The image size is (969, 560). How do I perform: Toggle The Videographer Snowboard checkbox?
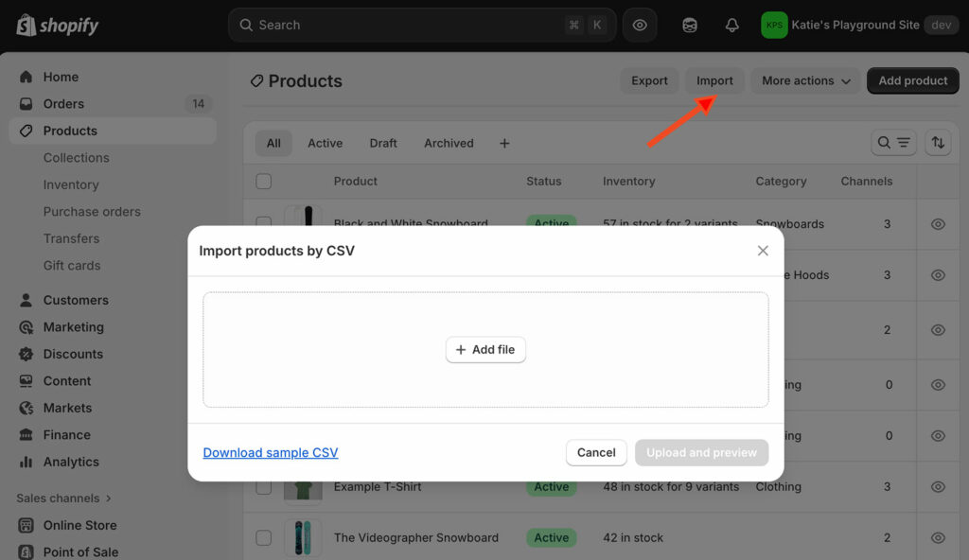tap(264, 537)
